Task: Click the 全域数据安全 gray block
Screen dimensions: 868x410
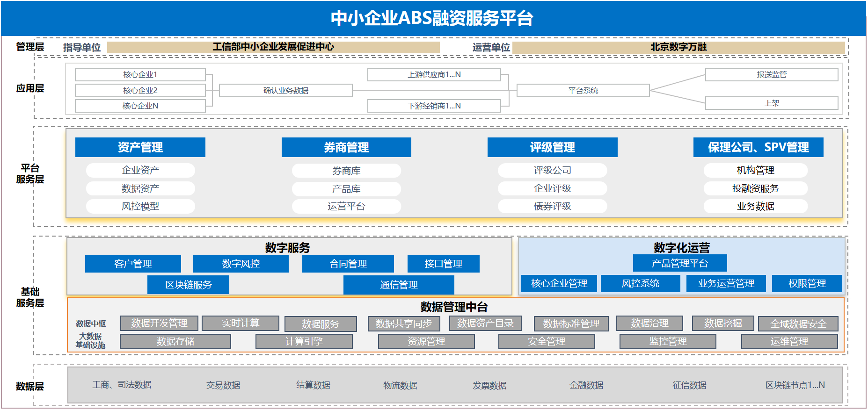Action: point(798,324)
